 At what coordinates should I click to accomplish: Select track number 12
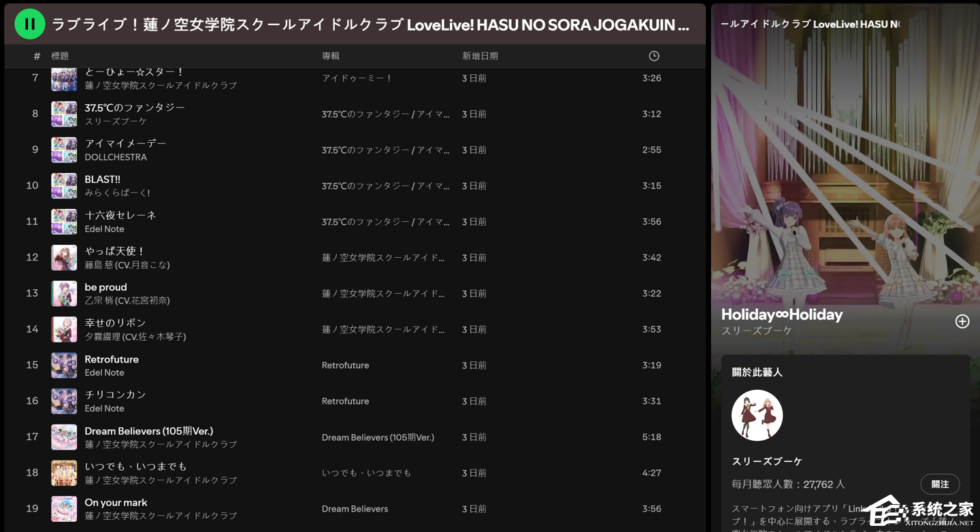click(32, 258)
